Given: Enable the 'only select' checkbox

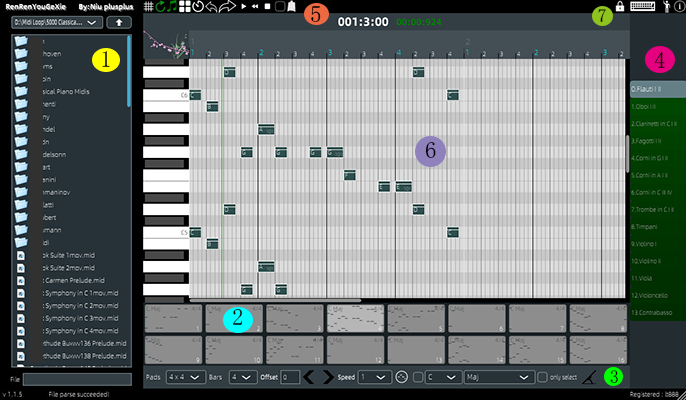Looking at the screenshot, I should click(542, 377).
